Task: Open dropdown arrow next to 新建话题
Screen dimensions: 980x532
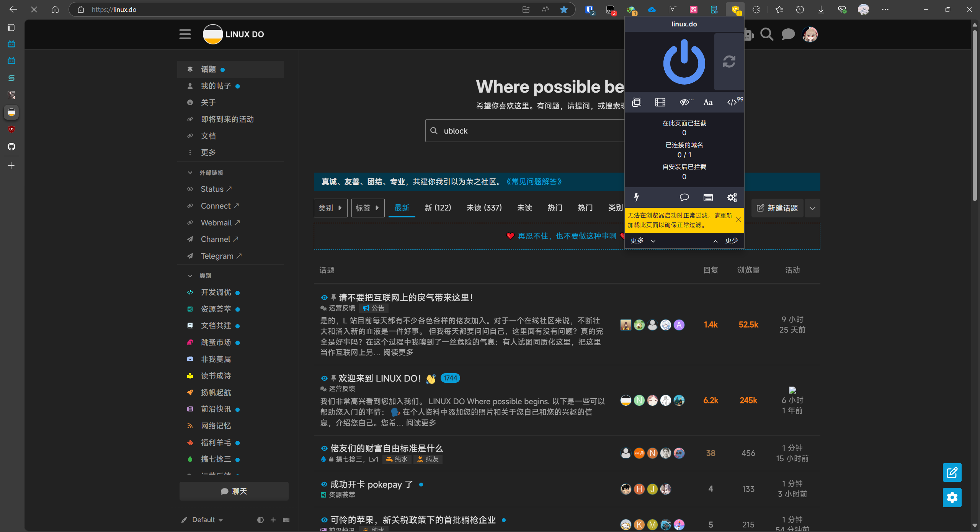Action: [812, 208]
